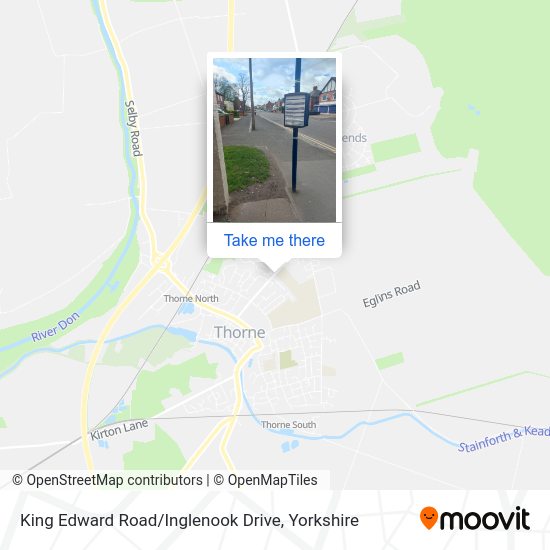Open the OpenStreetMap contributors attribution
The height and width of the screenshot is (550, 550).
point(107,480)
